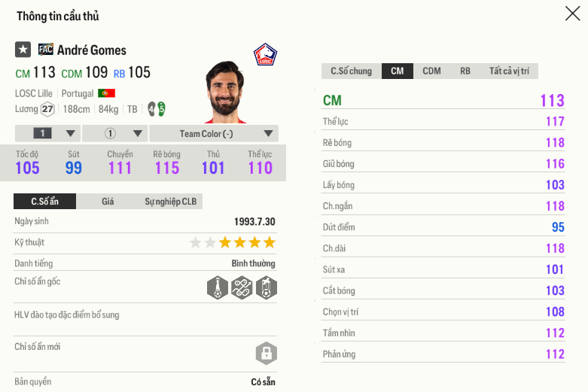588x392 pixels.
Task: Show RB position stats
Action: click(465, 71)
